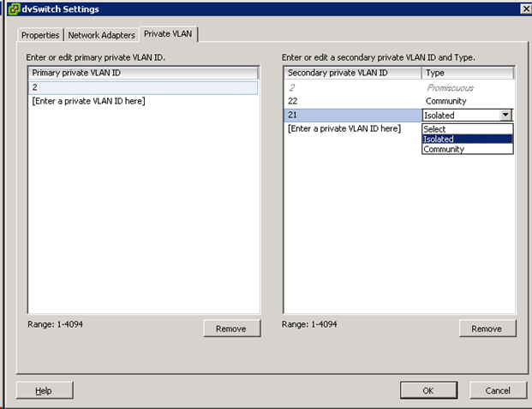Choose 'Select' option in Type dropdown

pyautogui.click(x=435, y=129)
